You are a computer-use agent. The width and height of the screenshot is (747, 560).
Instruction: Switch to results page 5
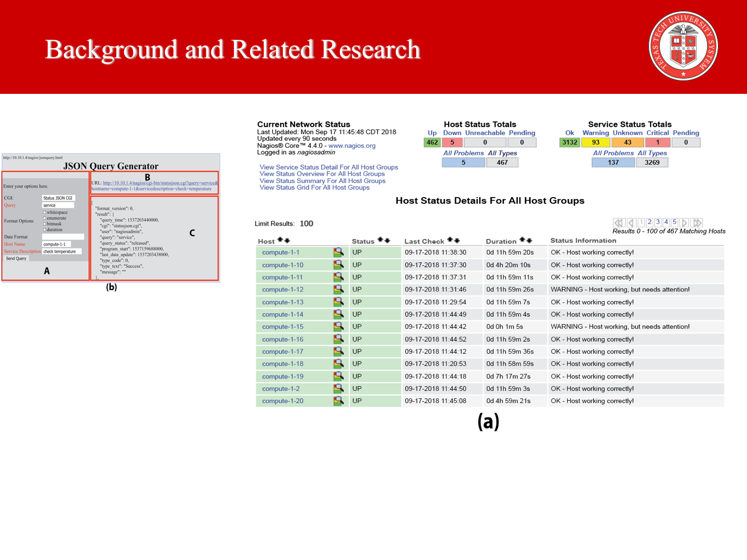click(x=674, y=222)
